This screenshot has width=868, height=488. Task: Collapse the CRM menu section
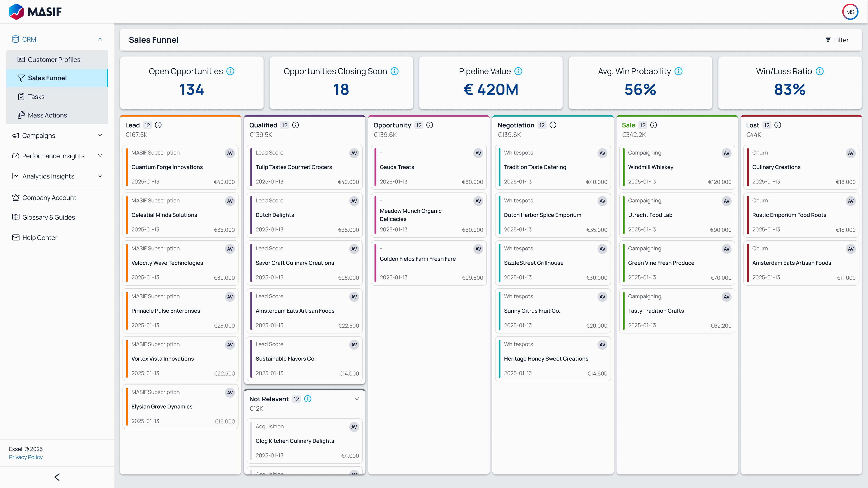[100, 39]
